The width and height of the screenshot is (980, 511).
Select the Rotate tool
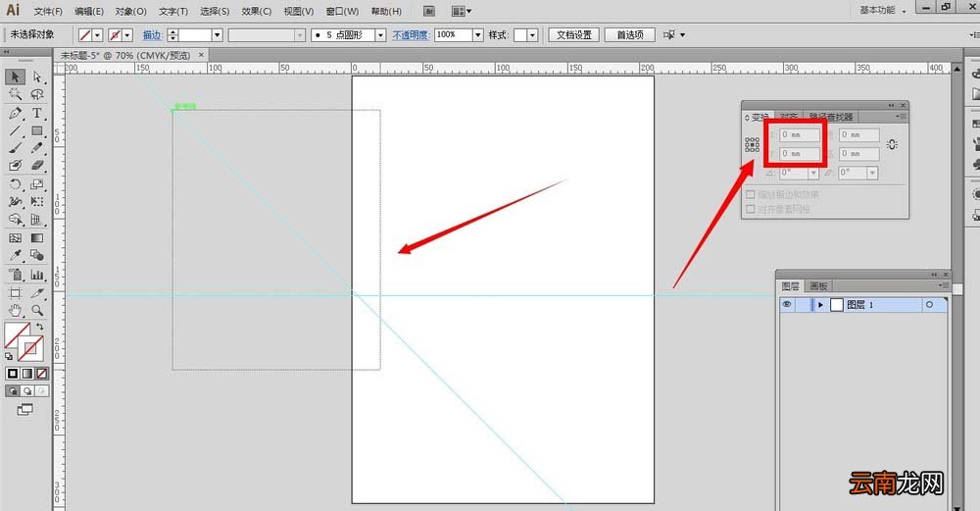[x=16, y=184]
